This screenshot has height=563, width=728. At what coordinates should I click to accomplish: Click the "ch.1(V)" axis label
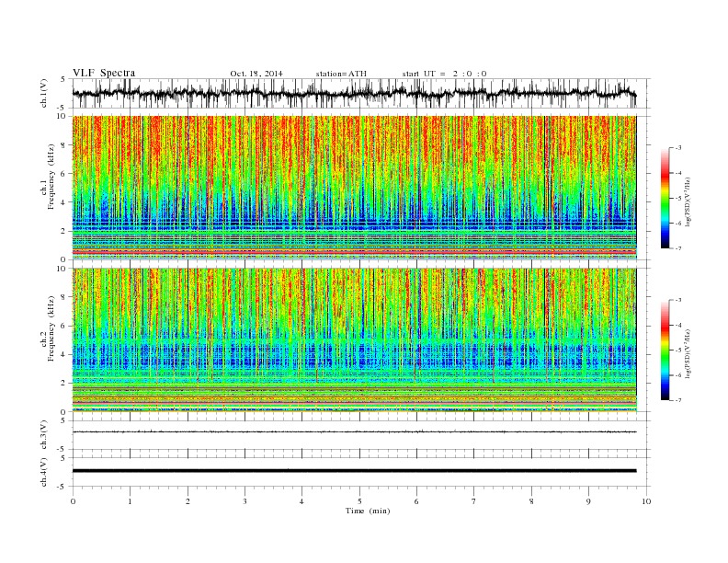pos(44,93)
